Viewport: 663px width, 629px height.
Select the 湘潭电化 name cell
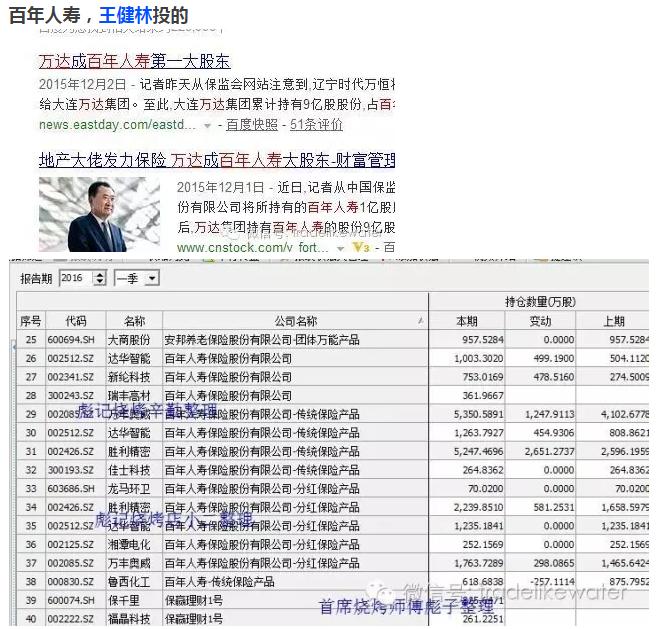[x=129, y=544]
